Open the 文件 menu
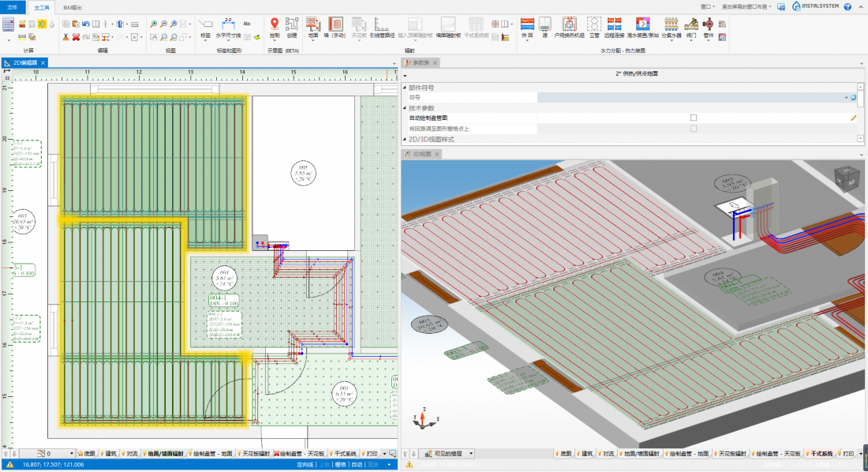868x472 pixels. (11, 6)
